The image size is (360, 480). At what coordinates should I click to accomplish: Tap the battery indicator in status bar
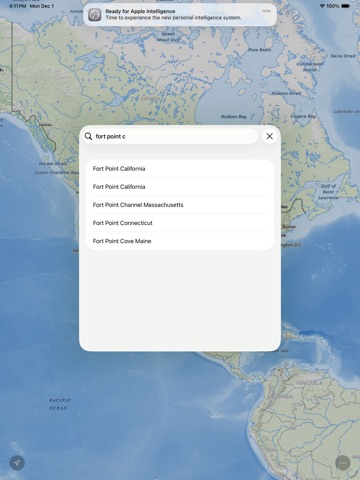coord(345,6)
